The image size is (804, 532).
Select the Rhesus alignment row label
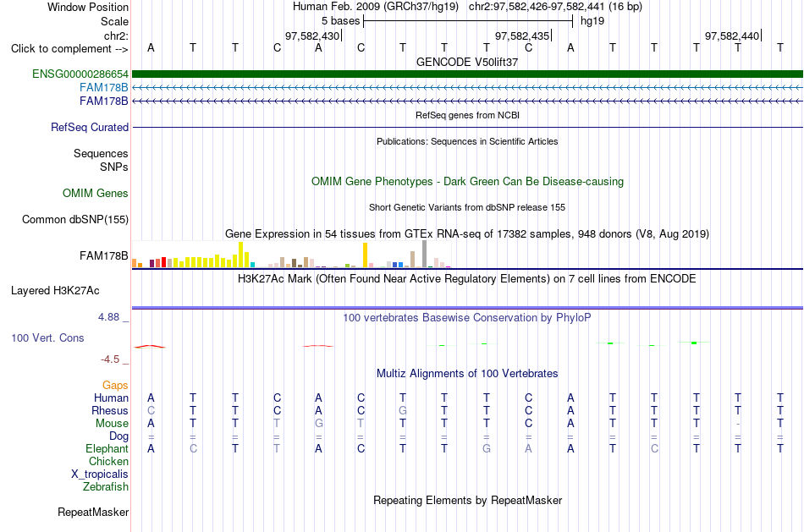point(110,410)
